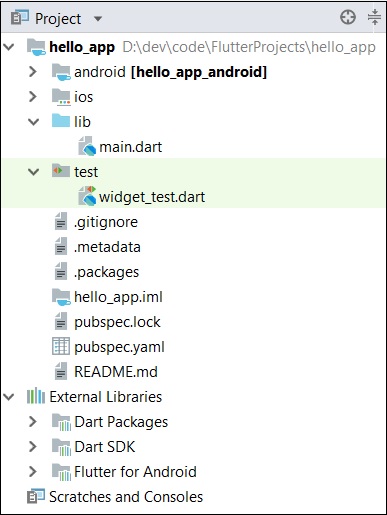Screen dimensions: 387x515
Task: Select the main.dart file
Action: click(131, 147)
